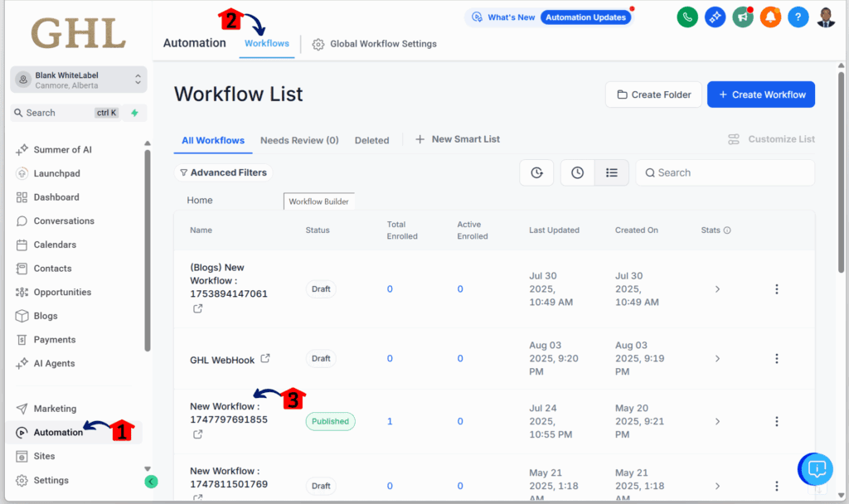This screenshot has width=849, height=504.
Task: Open Sites in sidebar
Action: click(43, 457)
